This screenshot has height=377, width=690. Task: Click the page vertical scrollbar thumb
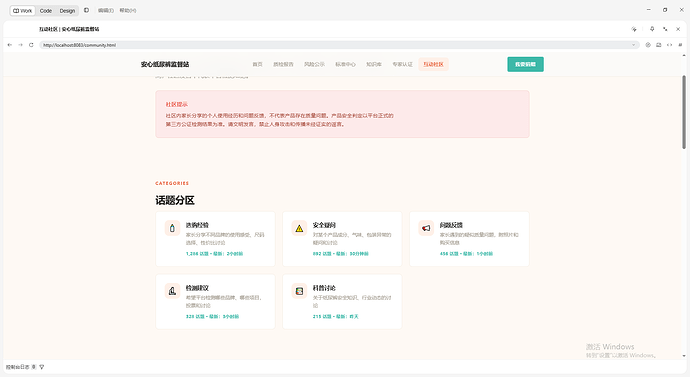[684, 112]
